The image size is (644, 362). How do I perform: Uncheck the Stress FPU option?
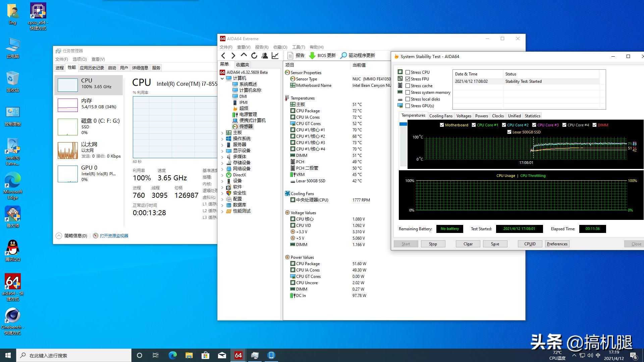click(x=408, y=79)
